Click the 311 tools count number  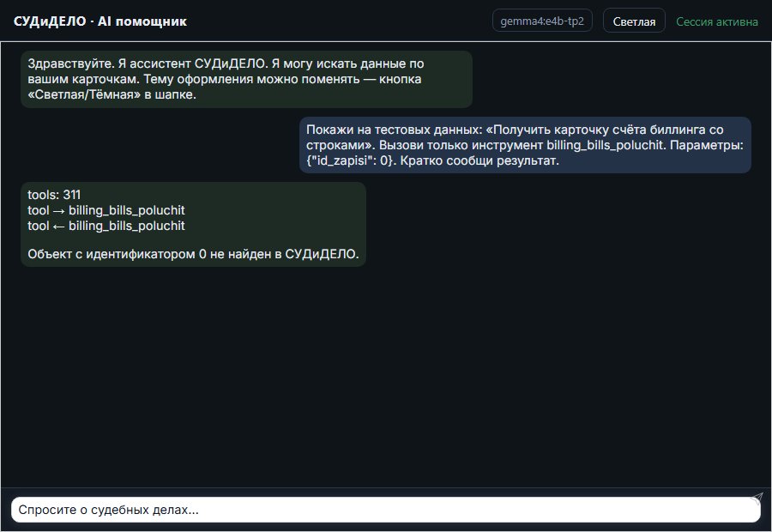pyautogui.click(x=72, y=195)
